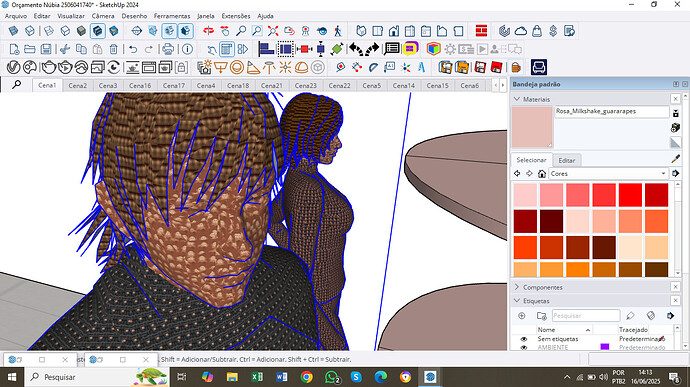
Task: Switch to the Cena16 scene tab
Action: pos(140,85)
